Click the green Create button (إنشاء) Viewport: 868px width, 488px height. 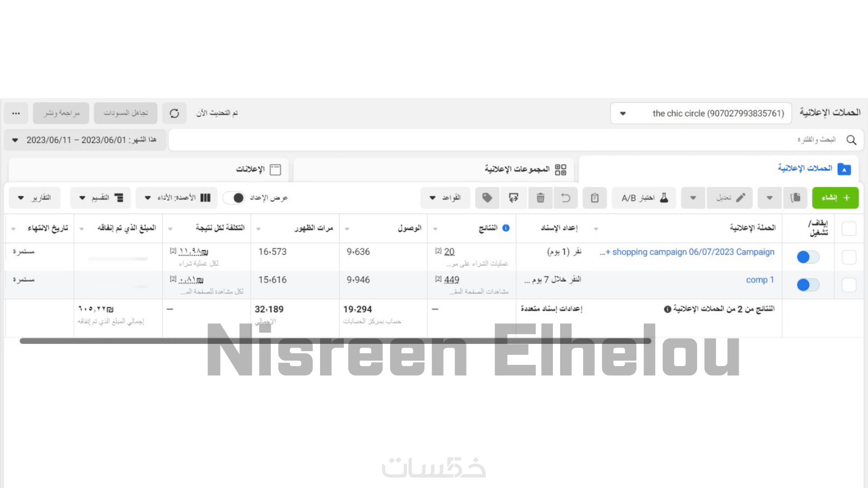point(835,198)
